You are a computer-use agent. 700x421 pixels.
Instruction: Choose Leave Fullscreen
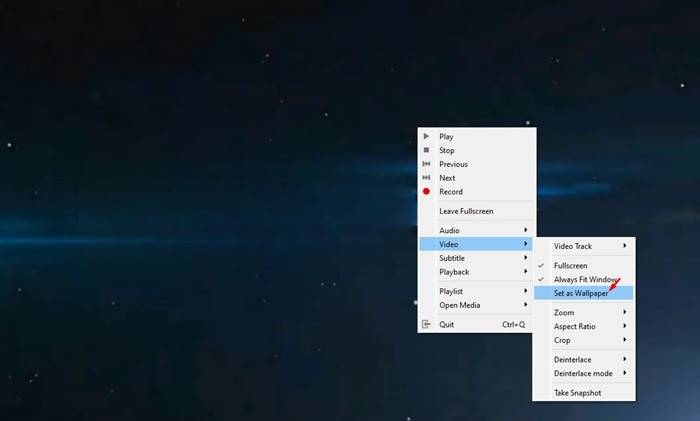tap(477, 211)
